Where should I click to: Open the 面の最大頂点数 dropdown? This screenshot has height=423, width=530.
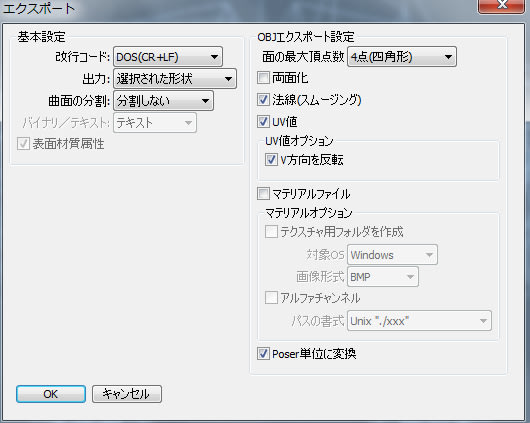402,57
